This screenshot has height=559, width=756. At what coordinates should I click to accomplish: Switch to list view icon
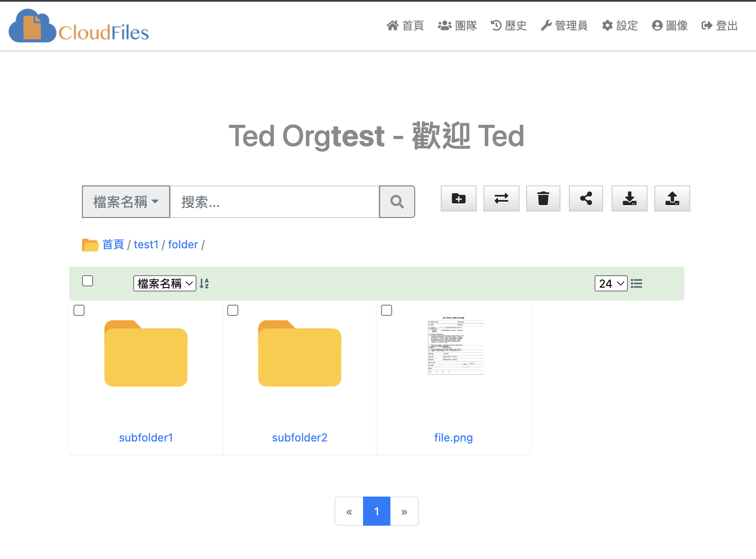636,283
